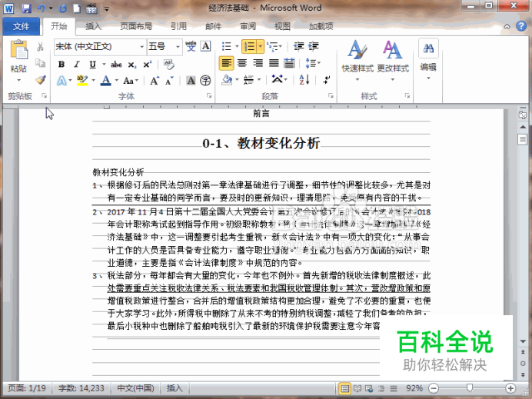Switch to the 引用 References tab

[x=178, y=26]
